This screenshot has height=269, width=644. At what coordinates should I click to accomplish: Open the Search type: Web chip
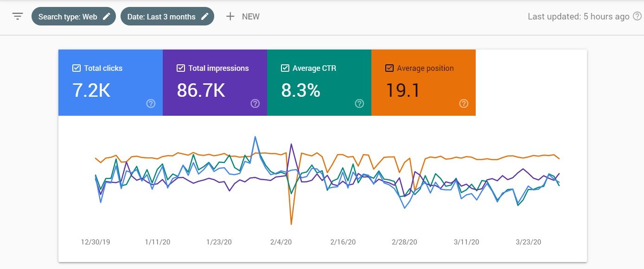coord(68,17)
